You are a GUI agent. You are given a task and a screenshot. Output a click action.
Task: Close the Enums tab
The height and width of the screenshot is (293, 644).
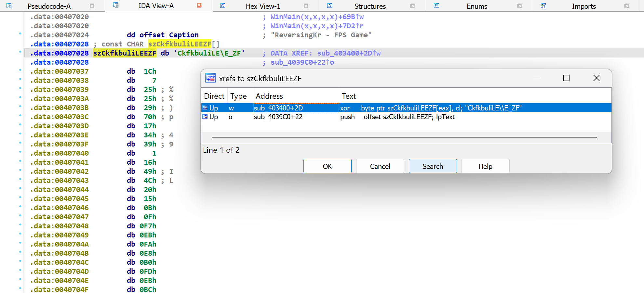(x=520, y=6)
